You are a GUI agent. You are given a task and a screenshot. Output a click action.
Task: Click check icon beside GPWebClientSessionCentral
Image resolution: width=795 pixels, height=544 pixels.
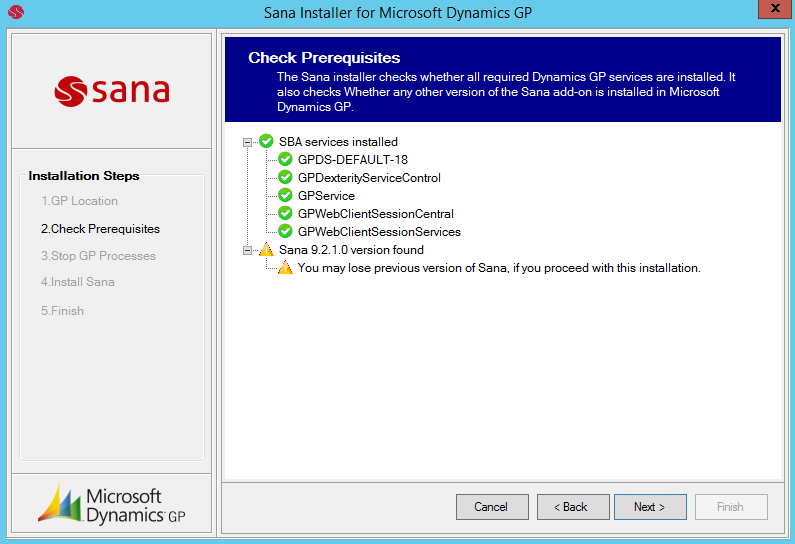coord(285,213)
